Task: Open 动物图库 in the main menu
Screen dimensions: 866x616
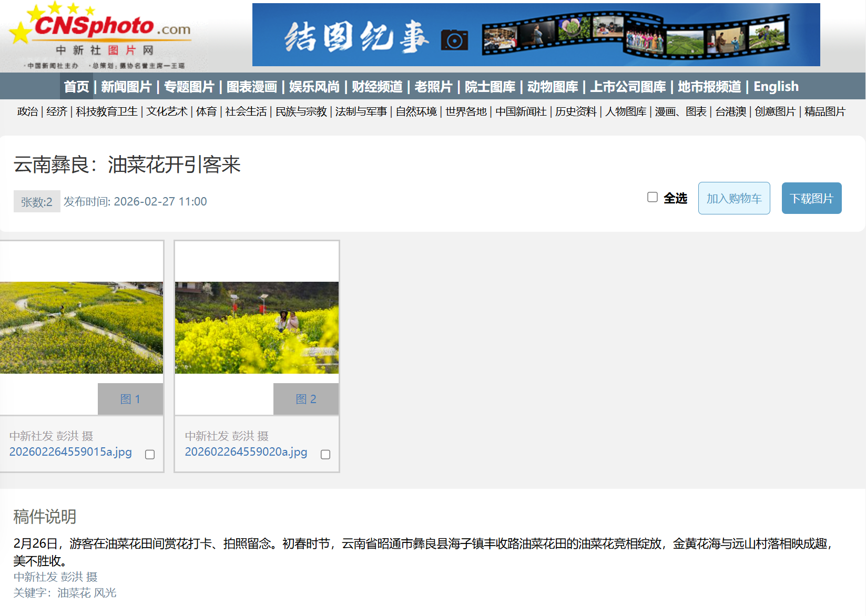Action: [553, 87]
